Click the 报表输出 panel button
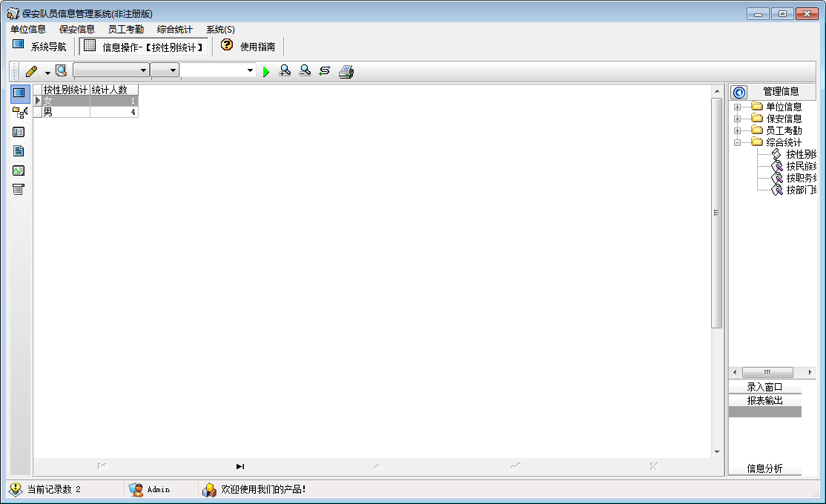 coord(765,401)
